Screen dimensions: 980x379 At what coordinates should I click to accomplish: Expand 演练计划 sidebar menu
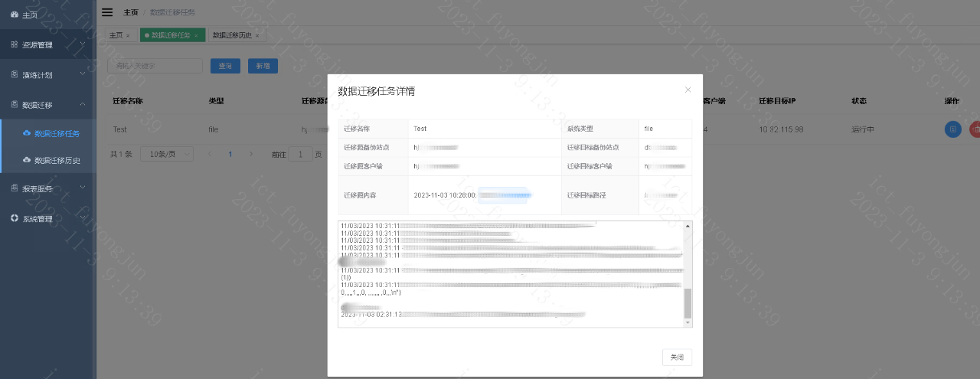[x=47, y=75]
